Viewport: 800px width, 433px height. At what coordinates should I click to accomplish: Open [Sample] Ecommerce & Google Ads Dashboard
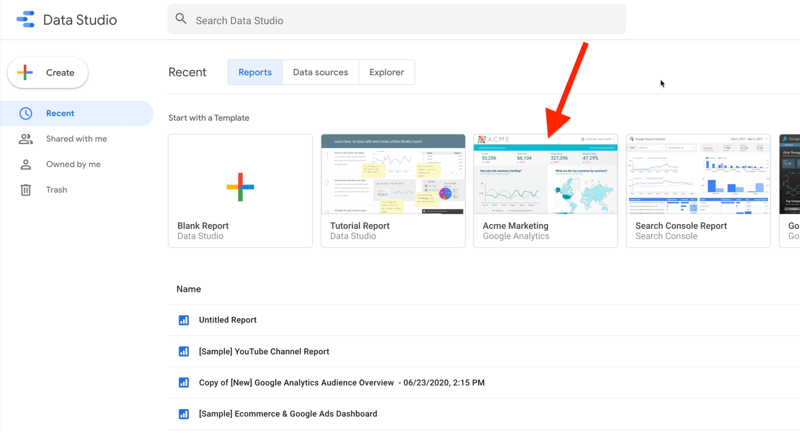(288, 414)
